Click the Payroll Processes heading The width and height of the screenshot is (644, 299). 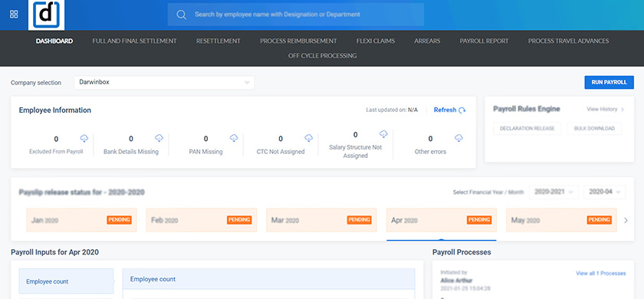coord(462,252)
